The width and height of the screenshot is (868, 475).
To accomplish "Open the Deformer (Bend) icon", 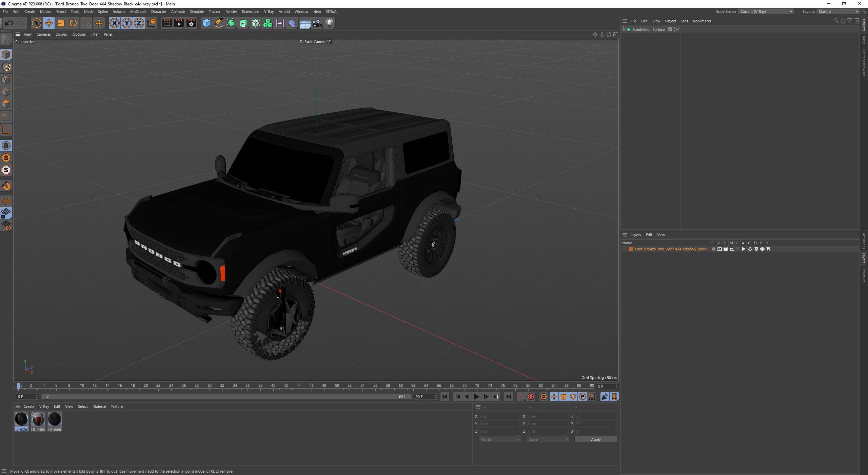I will pos(292,23).
